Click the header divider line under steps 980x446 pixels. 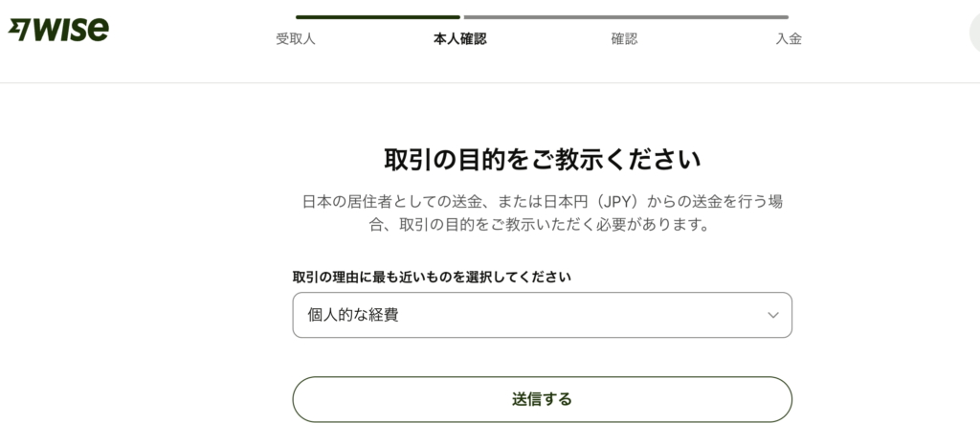(490, 82)
